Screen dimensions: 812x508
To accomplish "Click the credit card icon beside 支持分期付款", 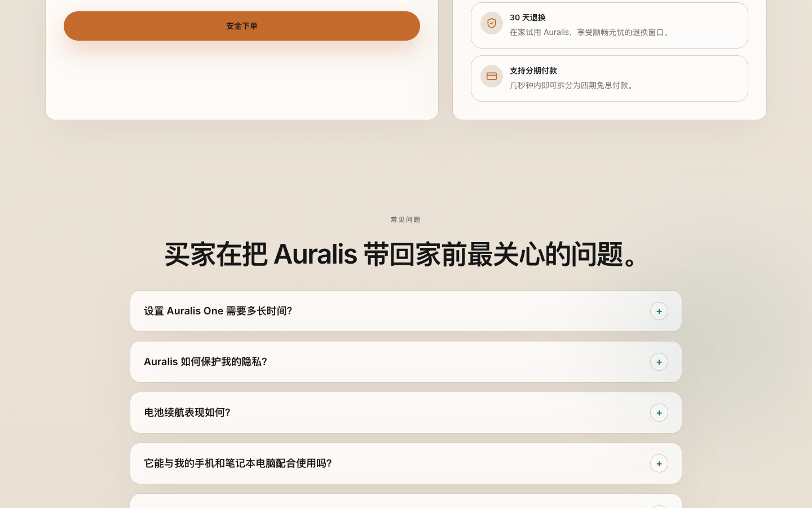I will [x=492, y=76].
